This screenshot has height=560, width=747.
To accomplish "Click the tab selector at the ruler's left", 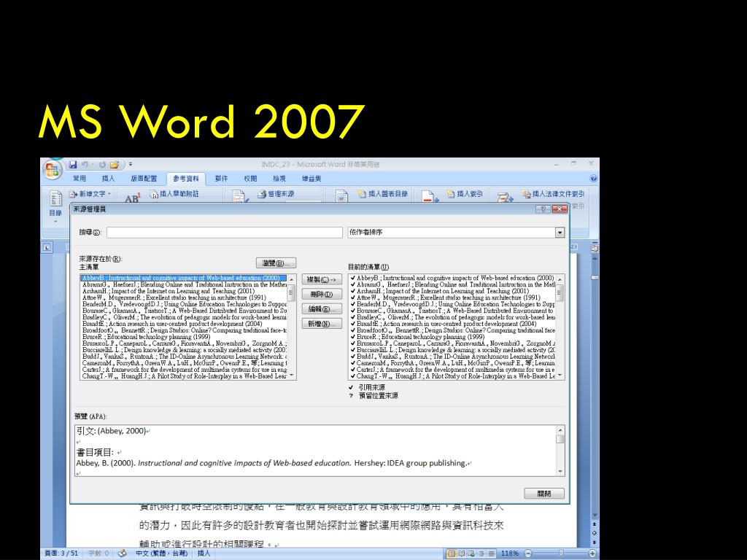I will (x=47, y=247).
